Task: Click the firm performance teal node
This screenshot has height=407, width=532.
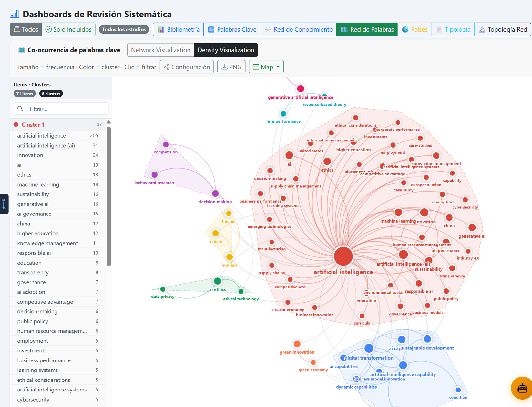Action: point(283,114)
